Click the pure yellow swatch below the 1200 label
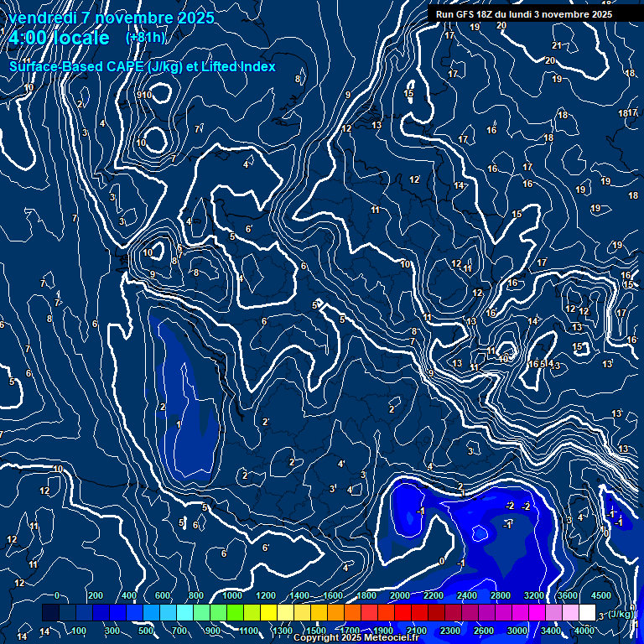 coord(268,612)
